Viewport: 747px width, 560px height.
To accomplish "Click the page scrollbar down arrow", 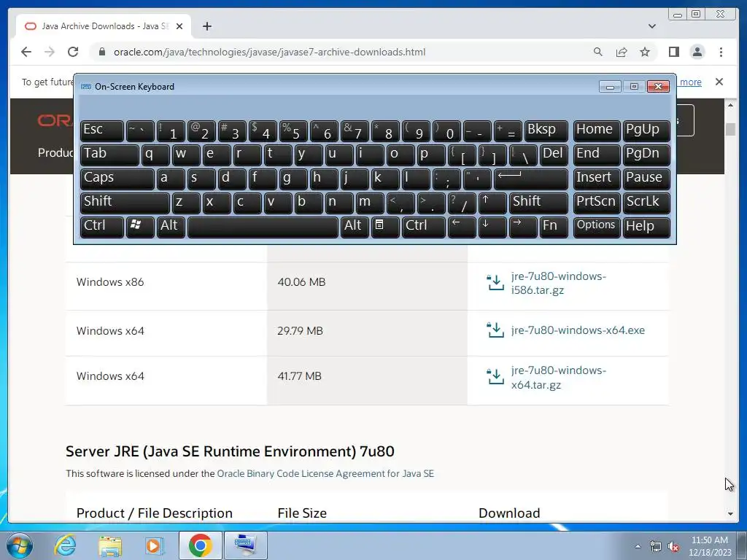I will [x=730, y=514].
